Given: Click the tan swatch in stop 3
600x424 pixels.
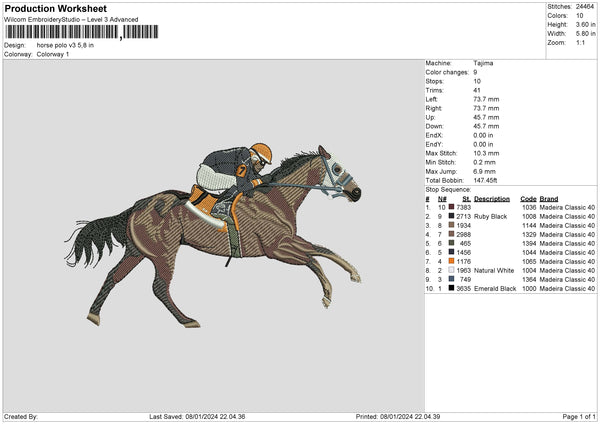Looking at the screenshot, I should tap(452, 225).
